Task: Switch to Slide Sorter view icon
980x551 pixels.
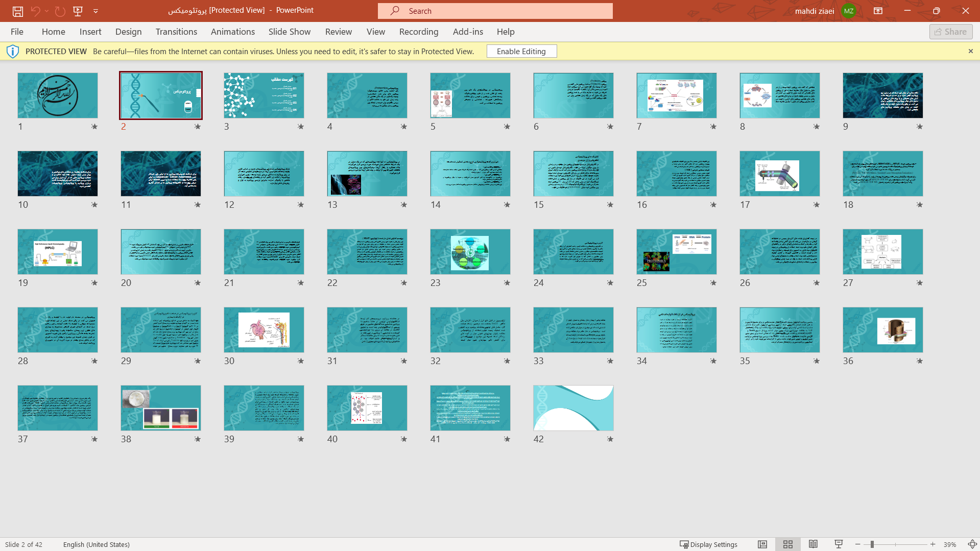Action: pos(788,544)
